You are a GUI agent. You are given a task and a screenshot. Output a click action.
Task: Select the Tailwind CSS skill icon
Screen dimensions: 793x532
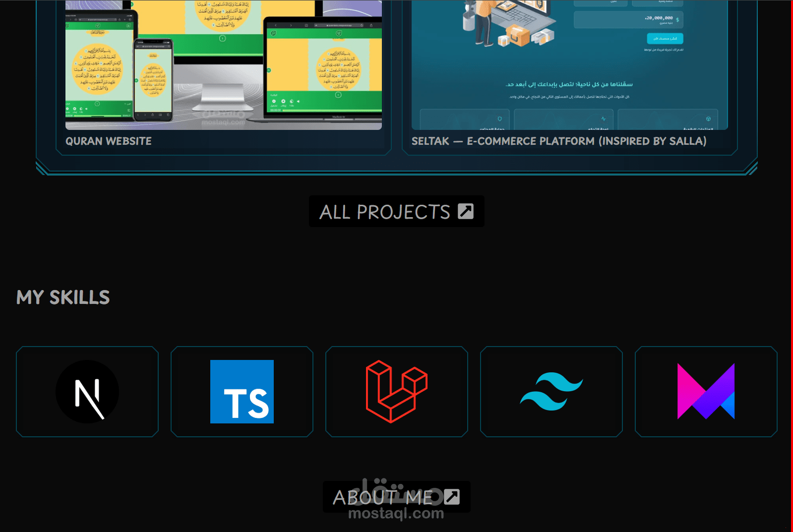point(551,392)
